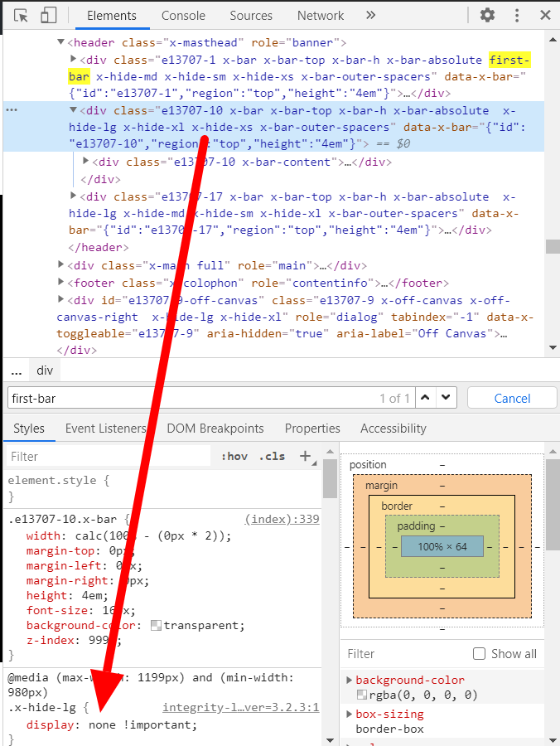Jump to next search result arrow
Viewport: 560px width, 746px height.
pos(447,398)
